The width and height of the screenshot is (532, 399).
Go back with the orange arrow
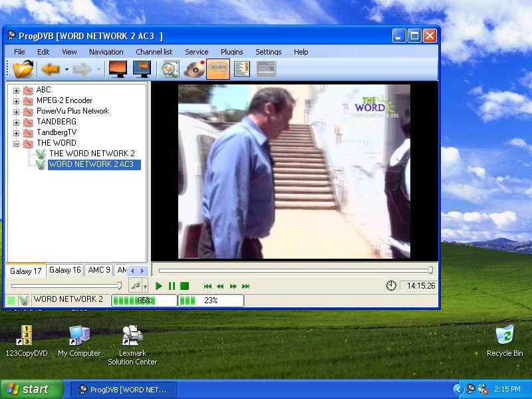(51, 69)
